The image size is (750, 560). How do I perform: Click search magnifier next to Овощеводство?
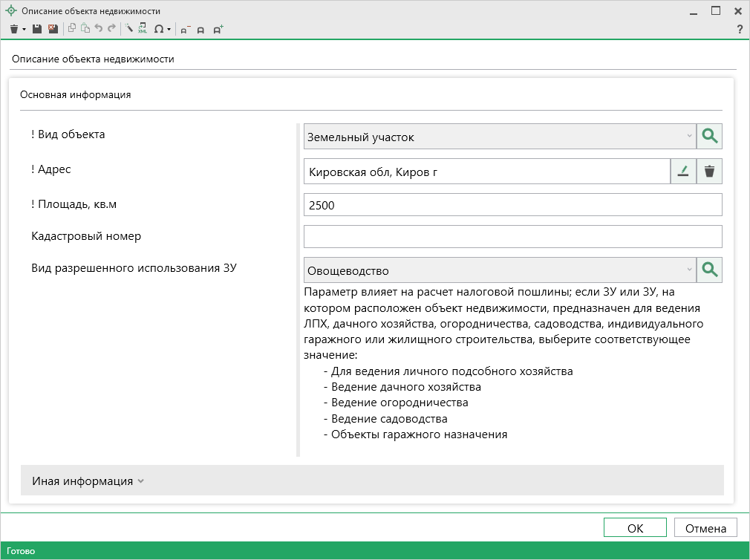pyautogui.click(x=709, y=270)
